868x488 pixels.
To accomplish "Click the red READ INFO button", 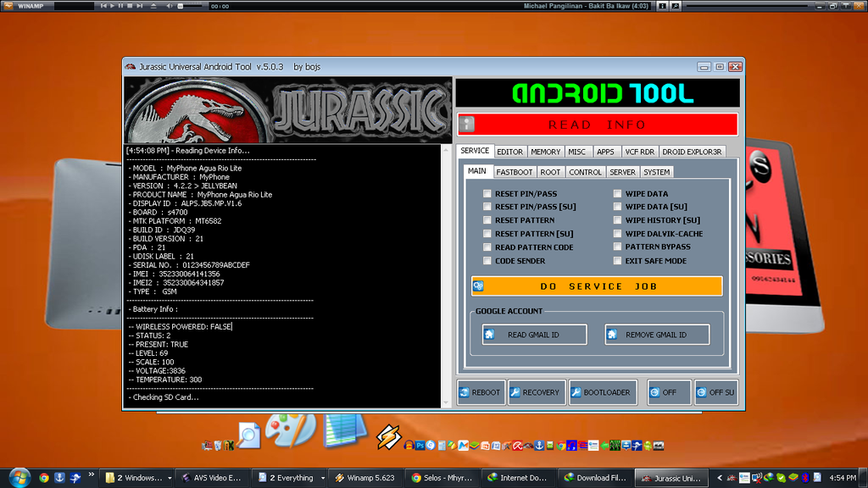I will tap(598, 125).
